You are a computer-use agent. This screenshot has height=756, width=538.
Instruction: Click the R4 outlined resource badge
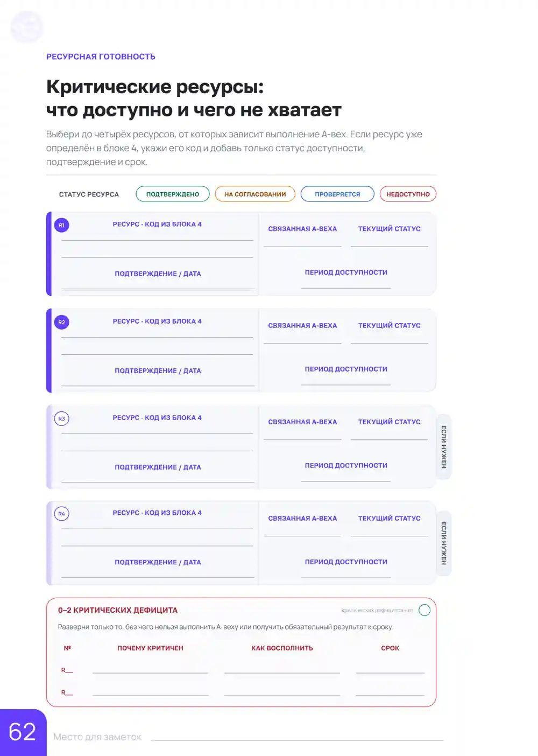coord(61,514)
